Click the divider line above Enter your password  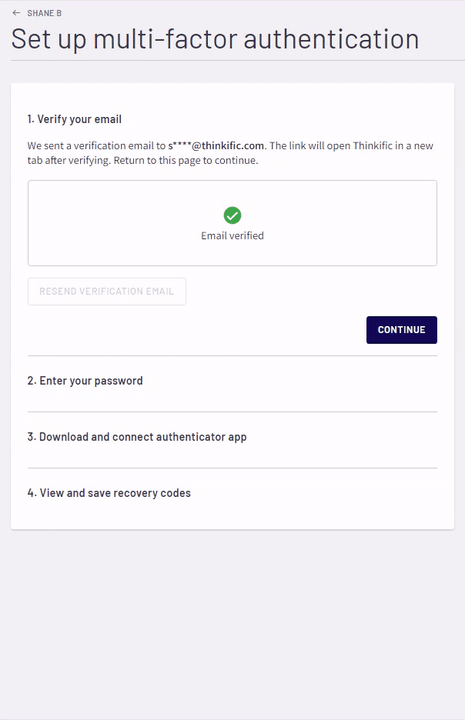point(232,355)
